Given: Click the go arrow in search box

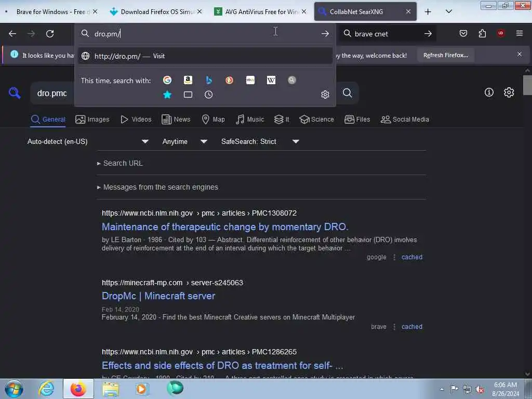Looking at the screenshot, I should click(428, 34).
